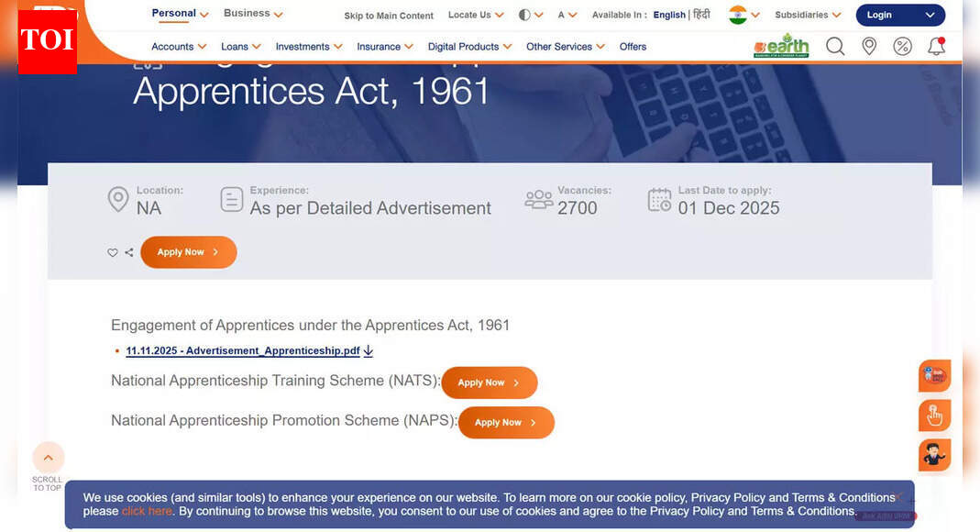
Task: Switch the site language to हिंदी
Action: point(701,15)
